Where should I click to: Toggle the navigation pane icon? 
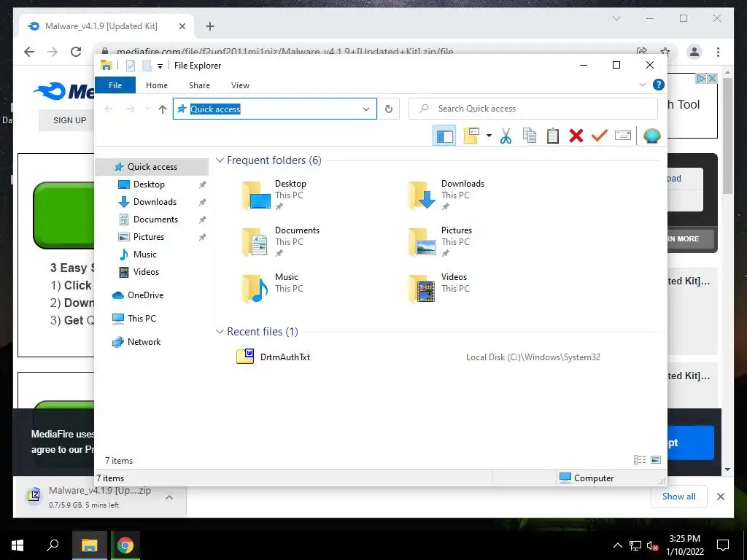[x=444, y=136]
